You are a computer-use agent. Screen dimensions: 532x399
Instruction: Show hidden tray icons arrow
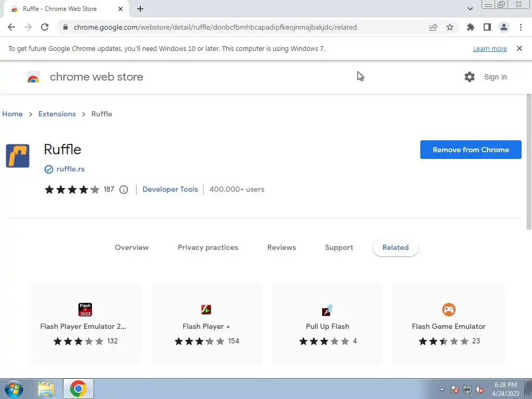pyautogui.click(x=442, y=389)
